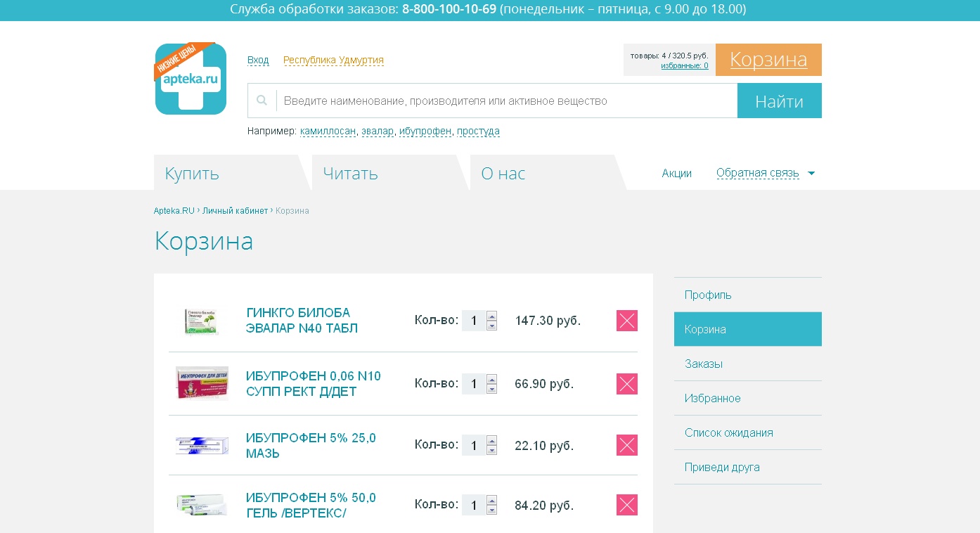
Task: Go to Личный кабинет breadcrumb
Action: point(236,211)
